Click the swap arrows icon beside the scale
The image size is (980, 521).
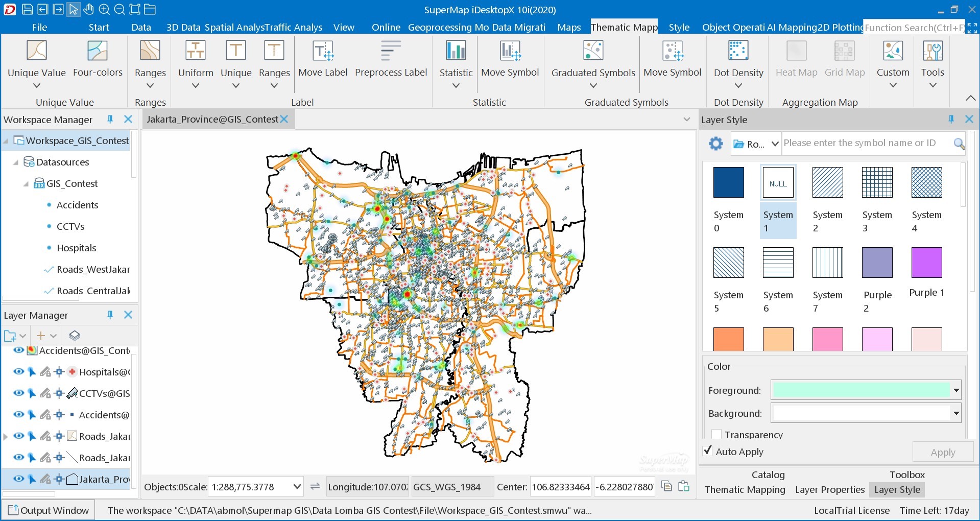pyautogui.click(x=315, y=486)
